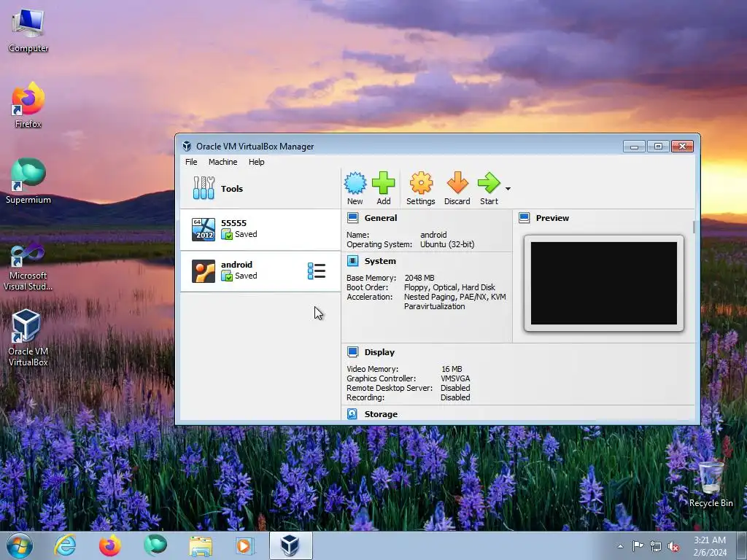Click 'Floppy, Optical, Hard Disk' boot order

click(449, 287)
